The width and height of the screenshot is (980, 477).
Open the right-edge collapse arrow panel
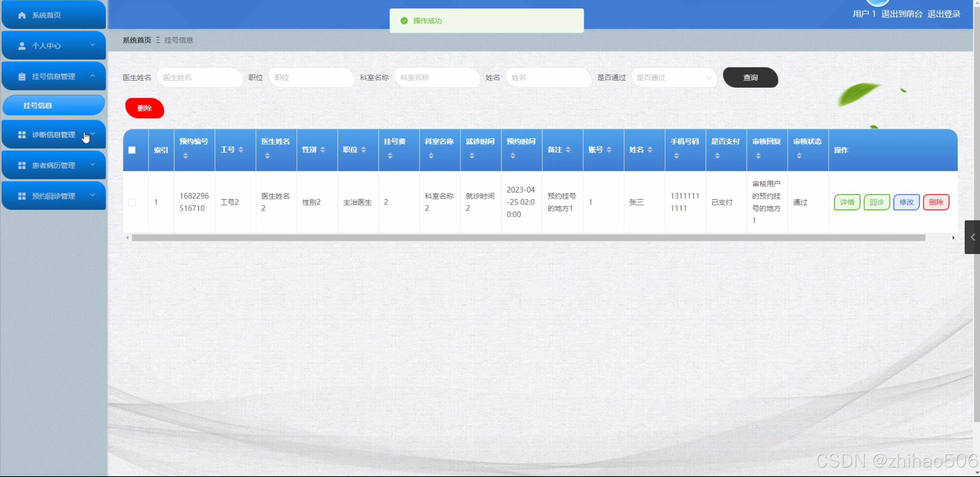pos(972,237)
